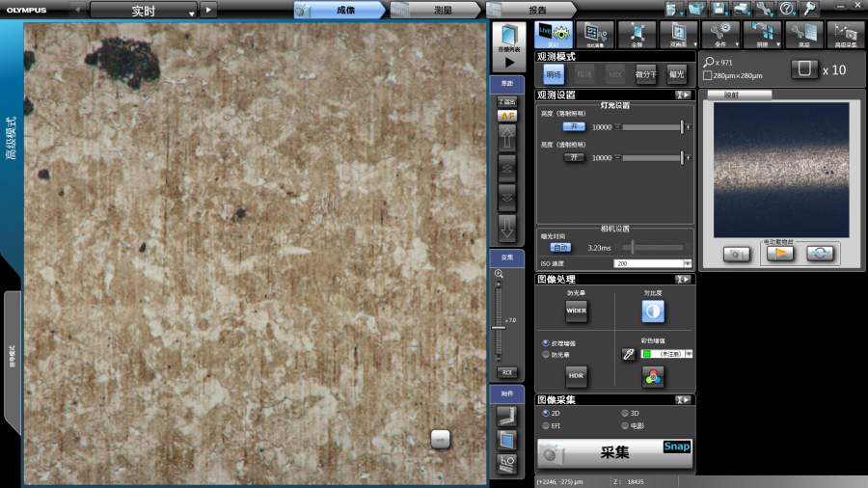Click the objective lens button beside x 10
This screenshot has height=488, width=868.
(x=804, y=69)
